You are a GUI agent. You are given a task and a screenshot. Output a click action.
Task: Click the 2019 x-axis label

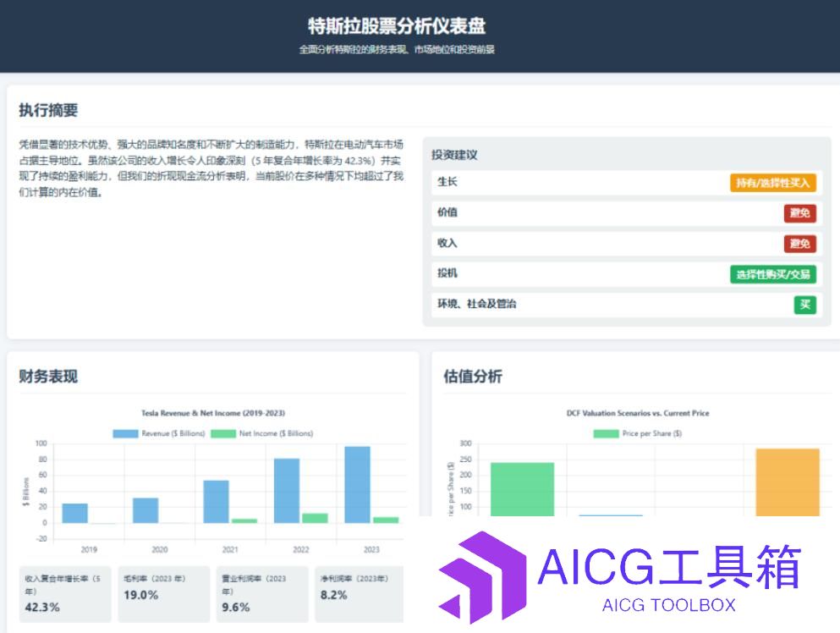point(89,549)
